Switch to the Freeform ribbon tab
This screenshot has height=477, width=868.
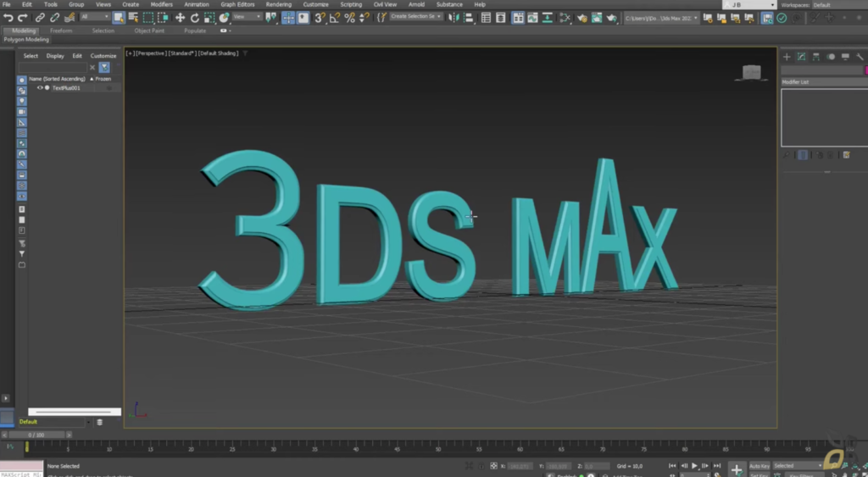(61, 31)
